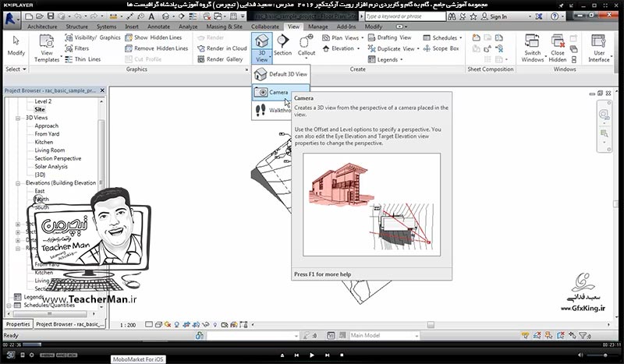Close the Project Browser panel
The image size is (624, 364).
pyautogui.click(x=102, y=90)
